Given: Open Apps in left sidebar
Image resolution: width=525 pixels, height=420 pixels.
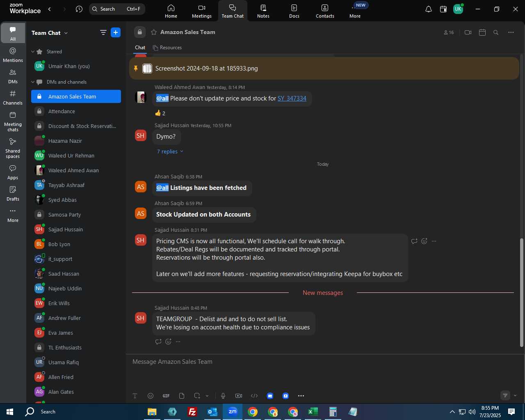Looking at the screenshot, I should click(13, 172).
